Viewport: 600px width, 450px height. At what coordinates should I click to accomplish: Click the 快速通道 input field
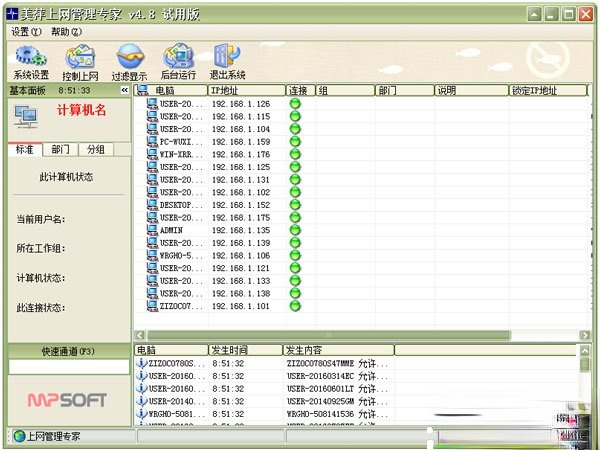click(68, 367)
